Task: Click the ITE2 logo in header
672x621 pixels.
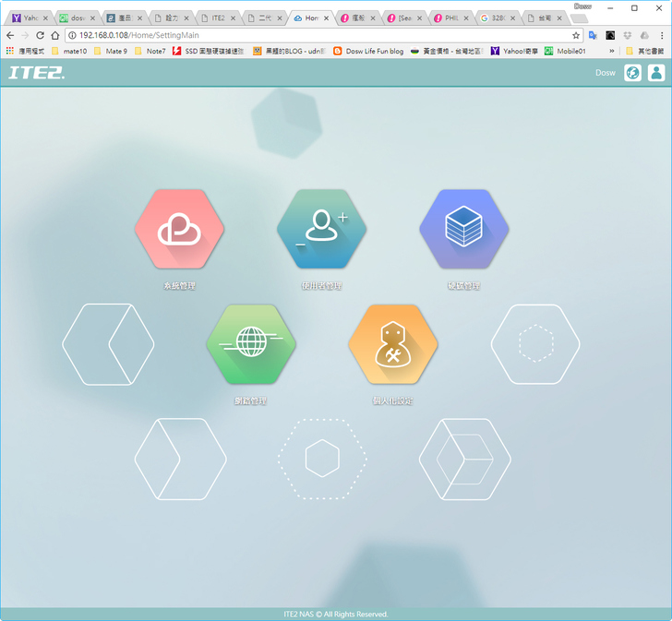Action: (x=36, y=73)
